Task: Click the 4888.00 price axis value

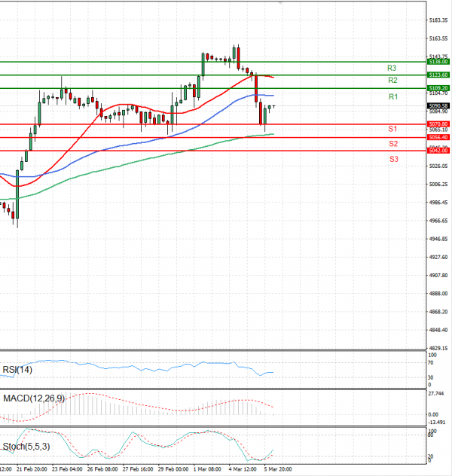Action: coord(438,294)
